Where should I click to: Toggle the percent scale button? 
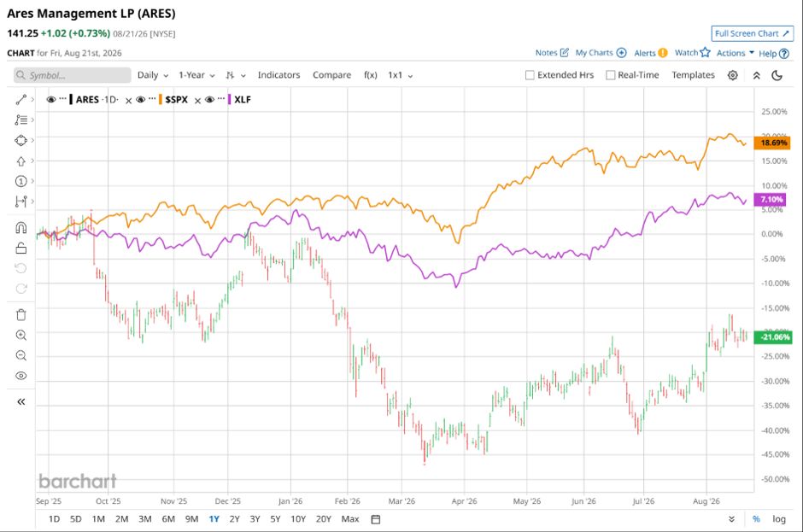756,519
